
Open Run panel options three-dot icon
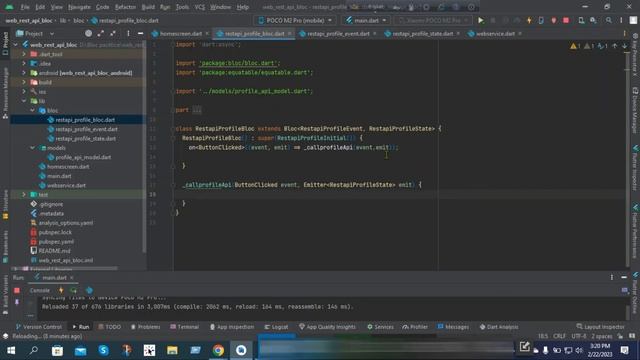[x=611, y=278]
